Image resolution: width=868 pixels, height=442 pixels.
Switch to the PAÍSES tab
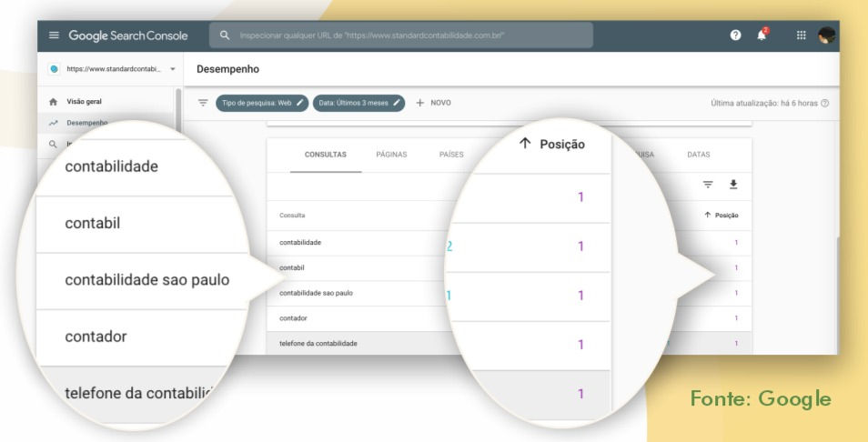click(x=451, y=155)
